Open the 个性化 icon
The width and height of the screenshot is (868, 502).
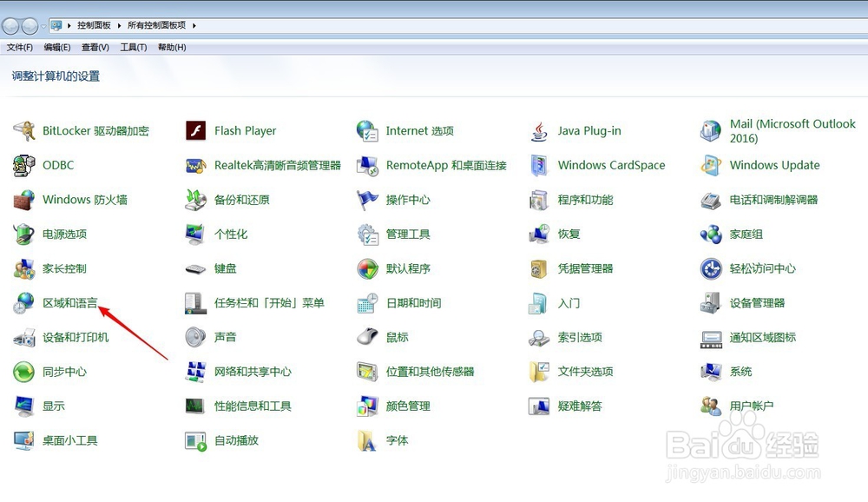[195, 234]
